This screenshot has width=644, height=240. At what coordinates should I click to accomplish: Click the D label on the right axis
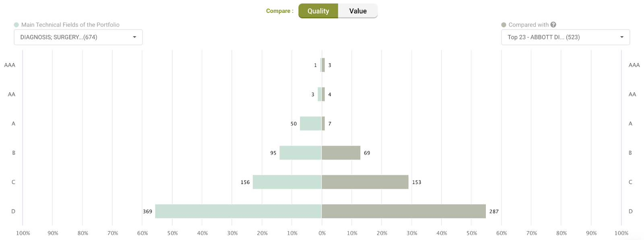(x=630, y=211)
